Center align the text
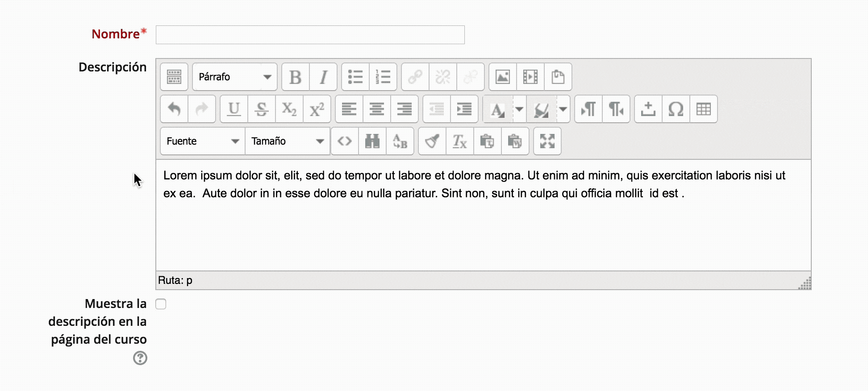Image resolution: width=868 pixels, height=391 pixels. pyautogui.click(x=376, y=109)
